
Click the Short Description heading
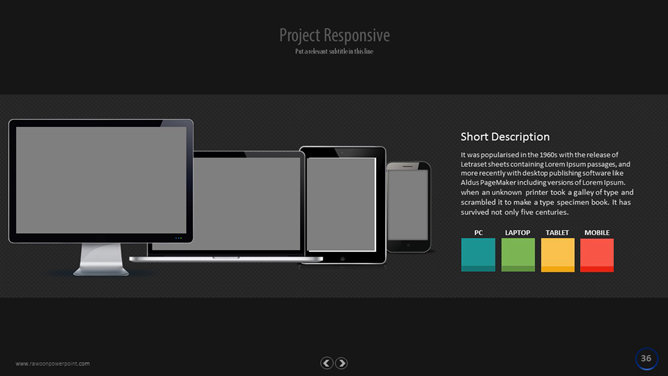point(505,137)
